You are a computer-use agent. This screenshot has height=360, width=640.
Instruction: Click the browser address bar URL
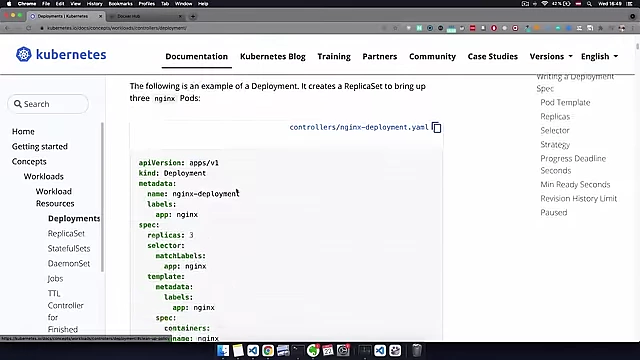[117, 28]
